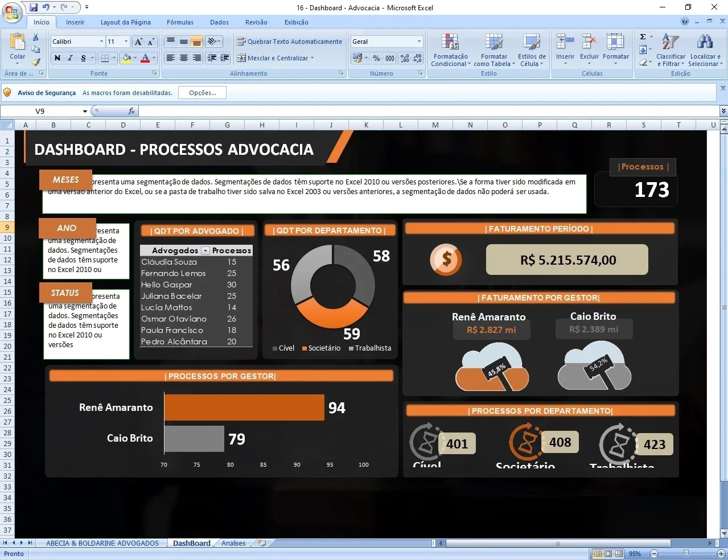Image resolution: width=728 pixels, height=560 pixels.
Task: Open the Layout da Página tab
Action: tap(126, 22)
